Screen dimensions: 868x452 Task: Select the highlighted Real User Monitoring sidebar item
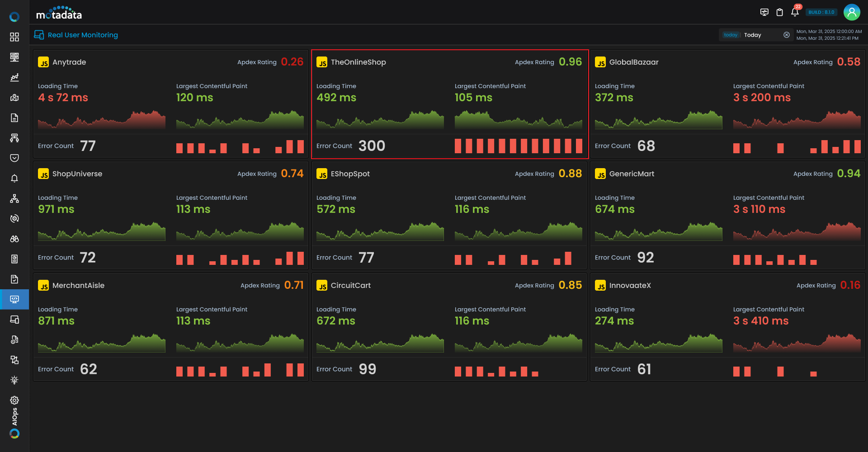14,299
